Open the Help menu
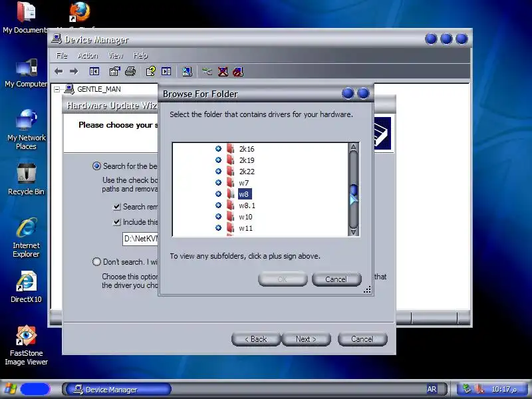The width and height of the screenshot is (532, 399). 140,55
